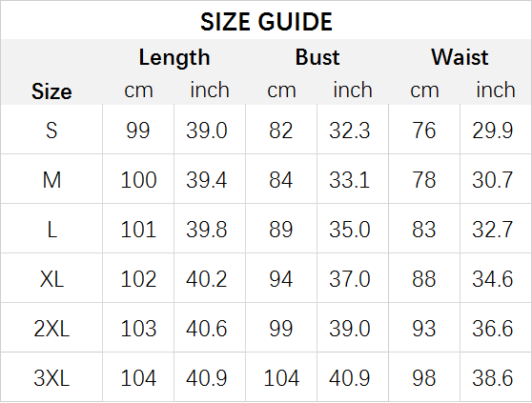Image resolution: width=532 pixels, height=403 pixels.
Task: Select the 3XL size row label
Action: (x=51, y=378)
